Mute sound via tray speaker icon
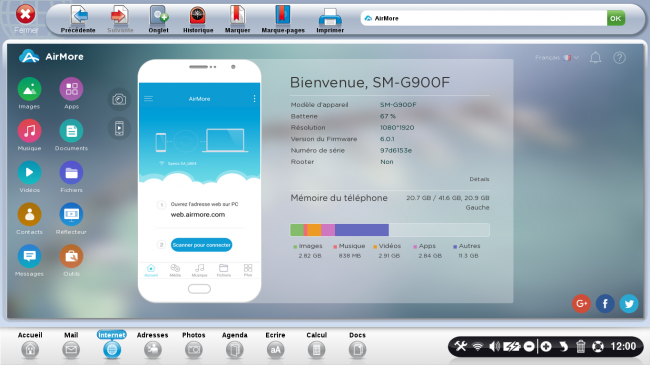The height and width of the screenshot is (365, 650). [494, 346]
